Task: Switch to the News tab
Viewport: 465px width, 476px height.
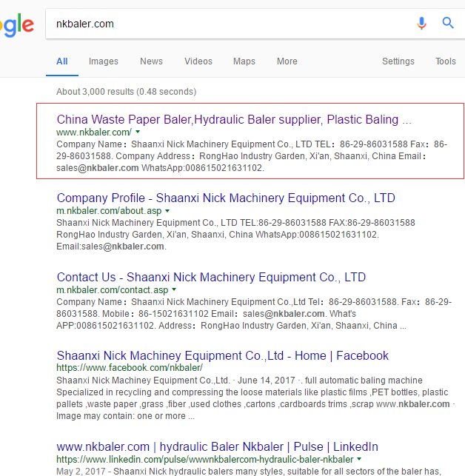Action: [151, 61]
